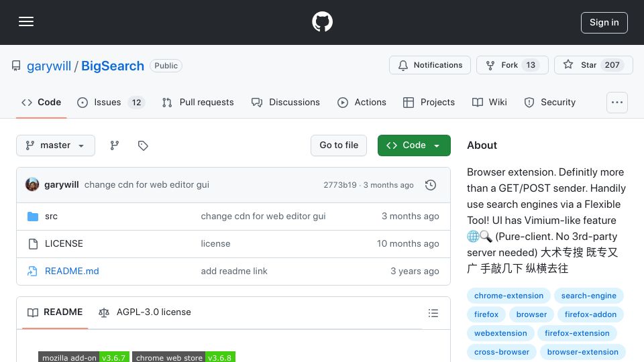The width and height of the screenshot is (644, 362).
Task: Click the '10 months ago' LICENSE timestamp
Action: [x=408, y=244]
